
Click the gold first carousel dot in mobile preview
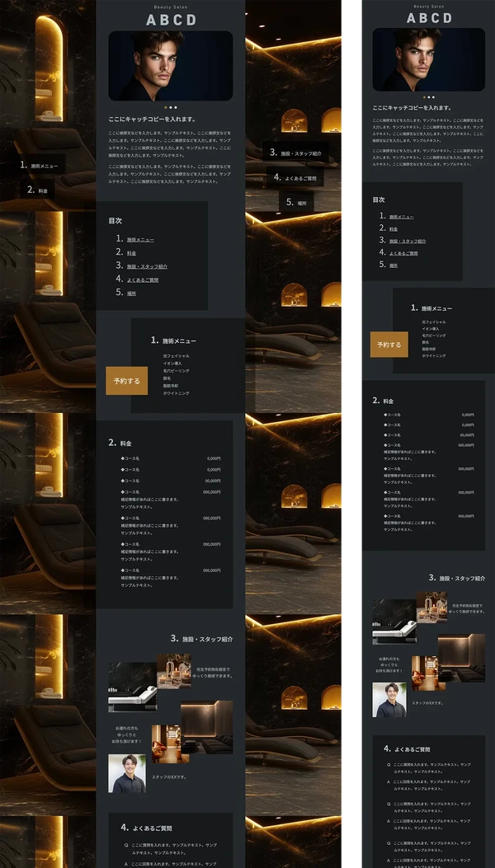425,97
